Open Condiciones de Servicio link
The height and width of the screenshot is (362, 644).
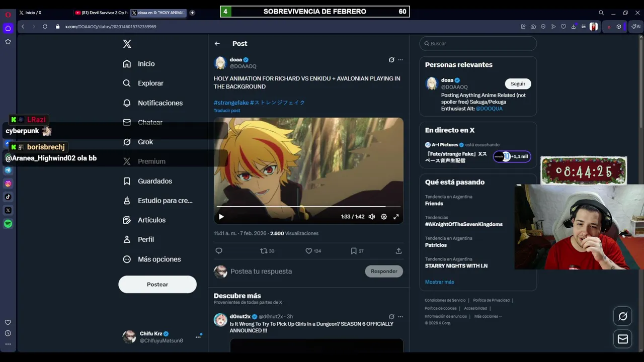[445, 300]
